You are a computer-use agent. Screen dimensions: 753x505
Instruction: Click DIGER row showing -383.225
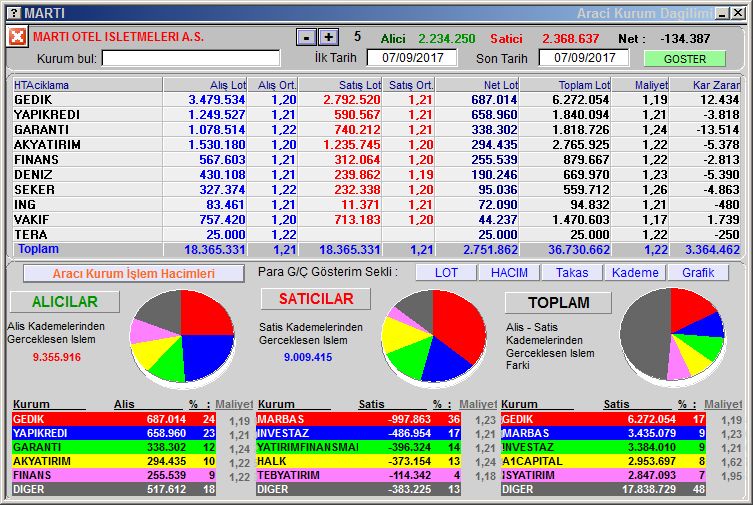[359, 489]
